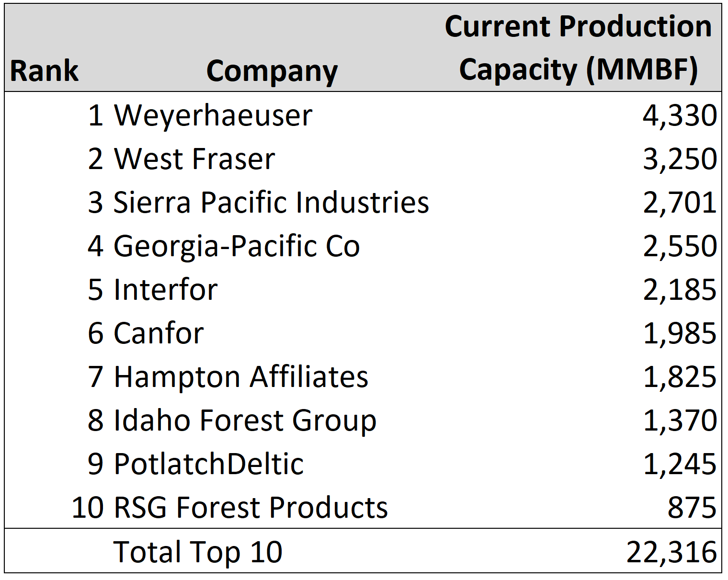Click the RSG Forest Products cell
This screenshot has height=580, width=728.
coord(250,508)
